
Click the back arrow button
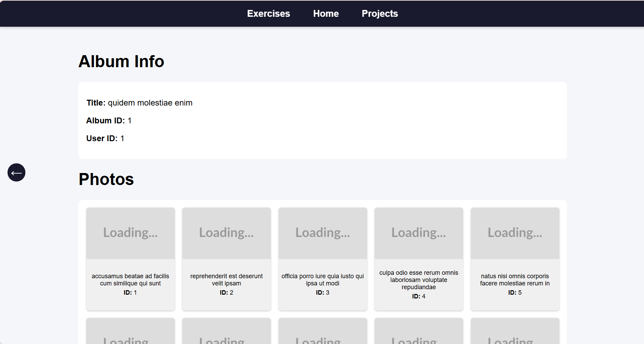click(16, 172)
